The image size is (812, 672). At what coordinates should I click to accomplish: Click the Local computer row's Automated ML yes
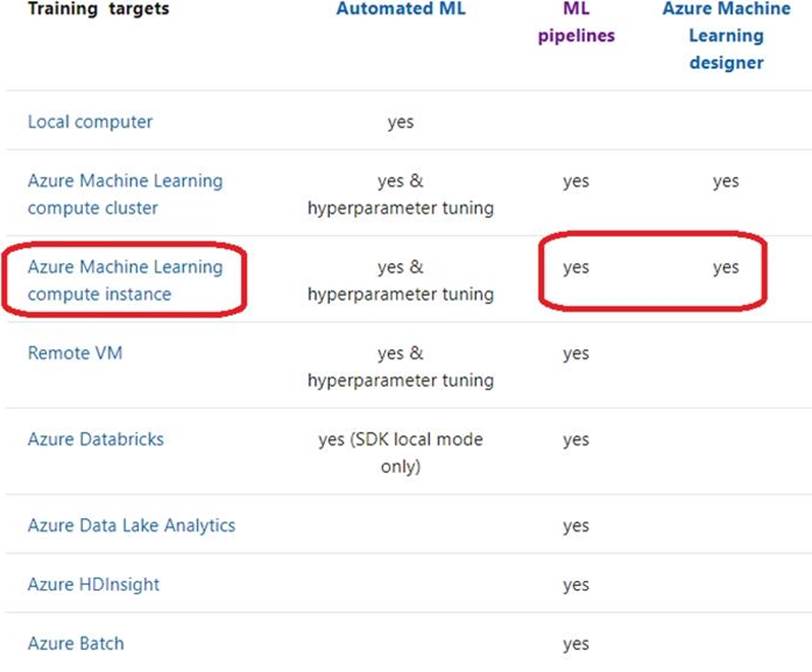click(x=400, y=122)
